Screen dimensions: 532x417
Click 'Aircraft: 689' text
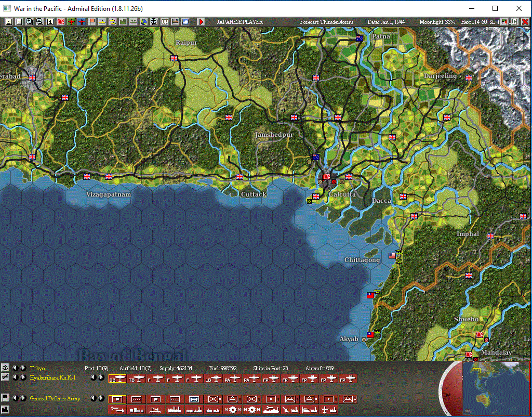click(x=320, y=368)
